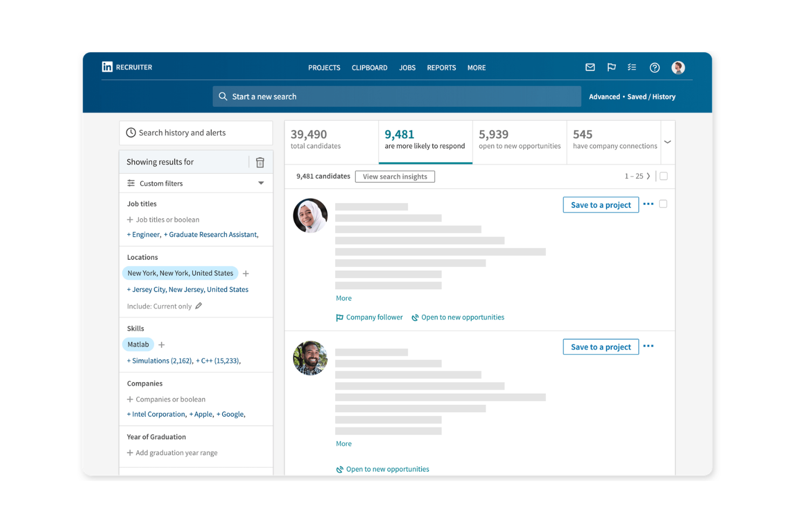Save second candidate to a project

[601, 347]
